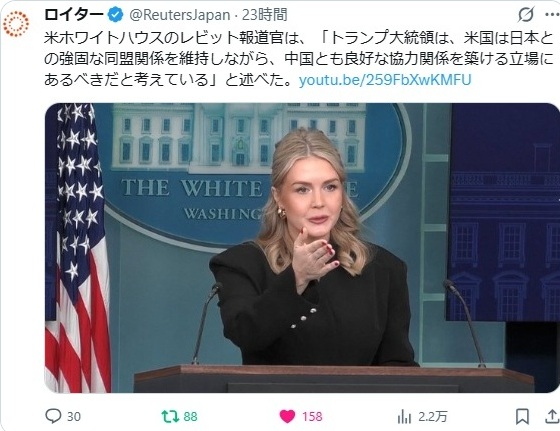This screenshot has height=431, width=560.
Task: Click the tweet body text
Action: coord(299,59)
